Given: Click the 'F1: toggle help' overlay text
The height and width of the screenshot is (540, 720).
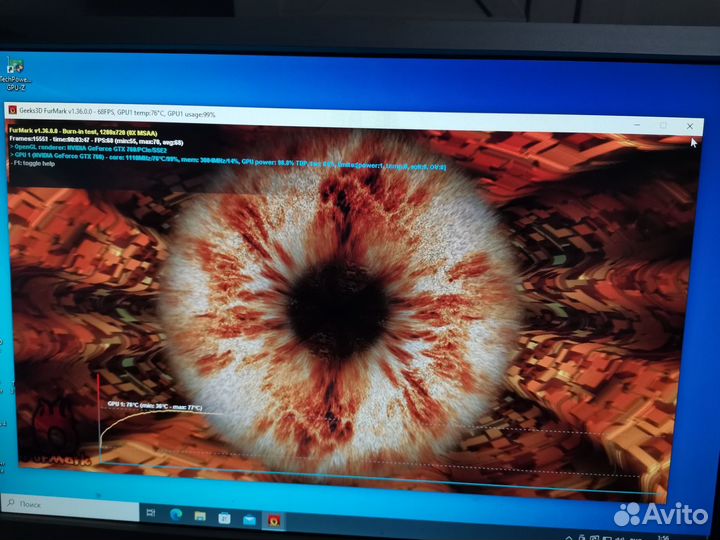Looking at the screenshot, I should (32, 163).
